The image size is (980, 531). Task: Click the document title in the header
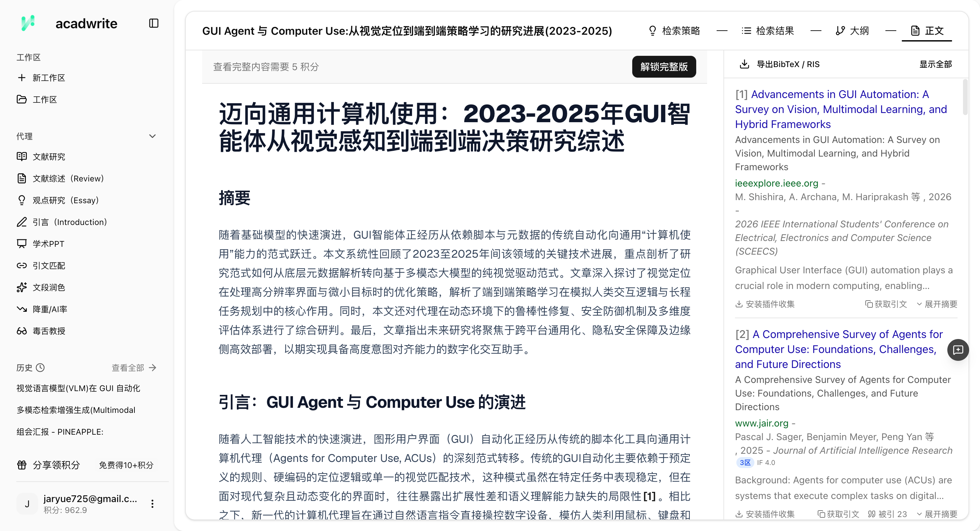click(x=407, y=30)
